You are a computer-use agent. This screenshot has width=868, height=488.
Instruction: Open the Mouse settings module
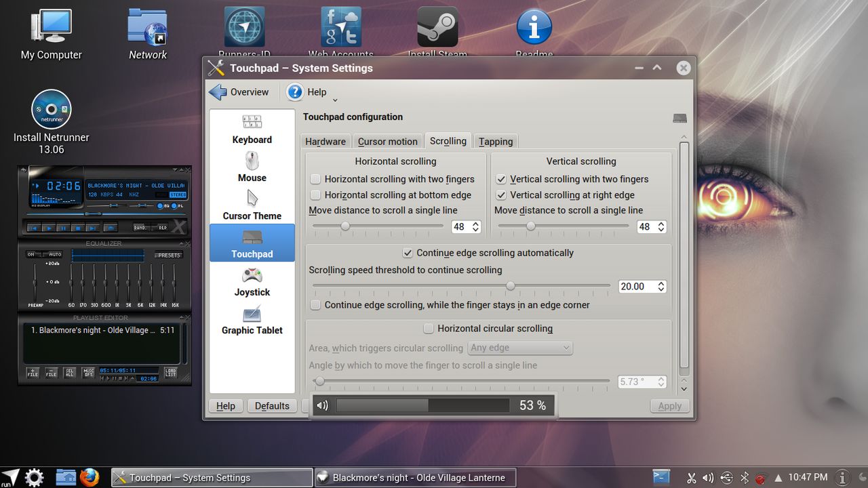pos(252,167)
